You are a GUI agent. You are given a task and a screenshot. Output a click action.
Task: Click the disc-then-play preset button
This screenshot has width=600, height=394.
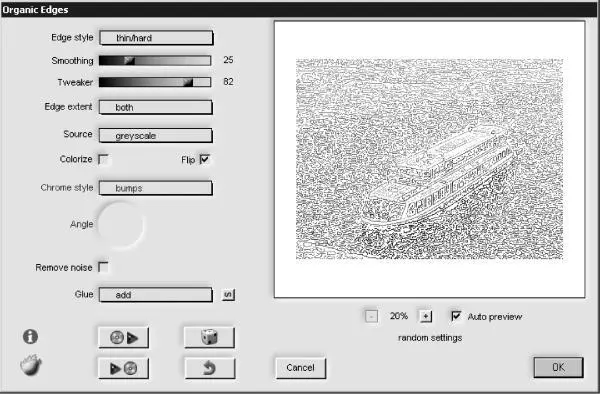coord(124,337)
